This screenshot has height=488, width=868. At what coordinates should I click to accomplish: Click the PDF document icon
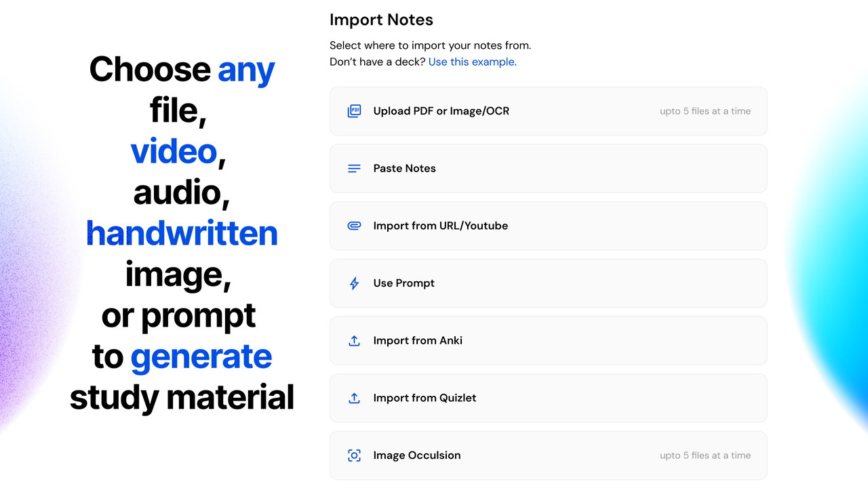tap(354, 111)
